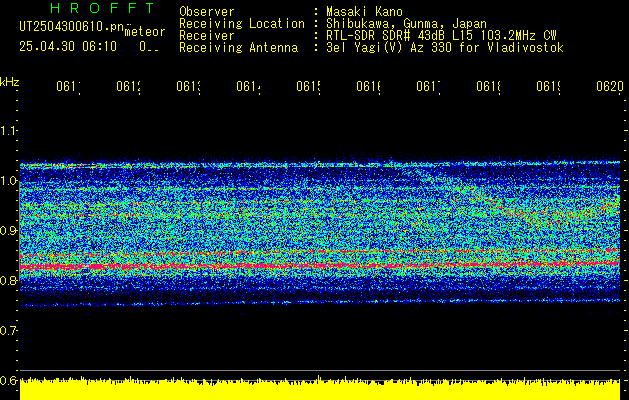The height and width of the screenshot is (400, 629).
Task: Click the antenna info 3el Yagi(V) Az 330 text
Action: 445,48
